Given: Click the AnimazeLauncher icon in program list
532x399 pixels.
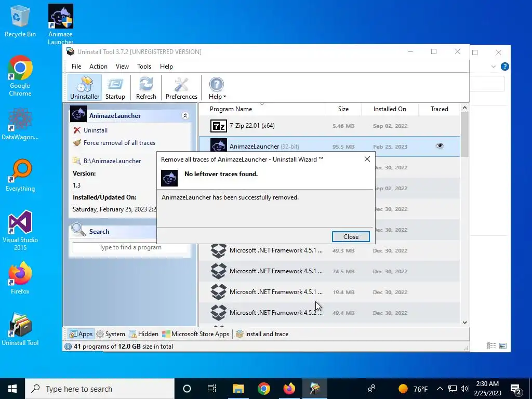Looking at the screenshot, I should [x=219, y=146].
